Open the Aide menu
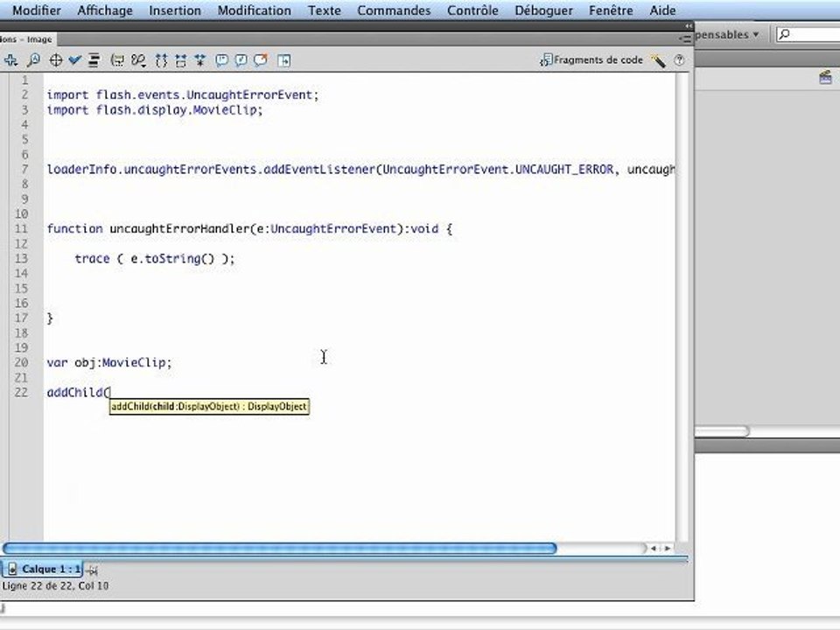840x630 pixels. pyautogui.click(x=662, y=10)
